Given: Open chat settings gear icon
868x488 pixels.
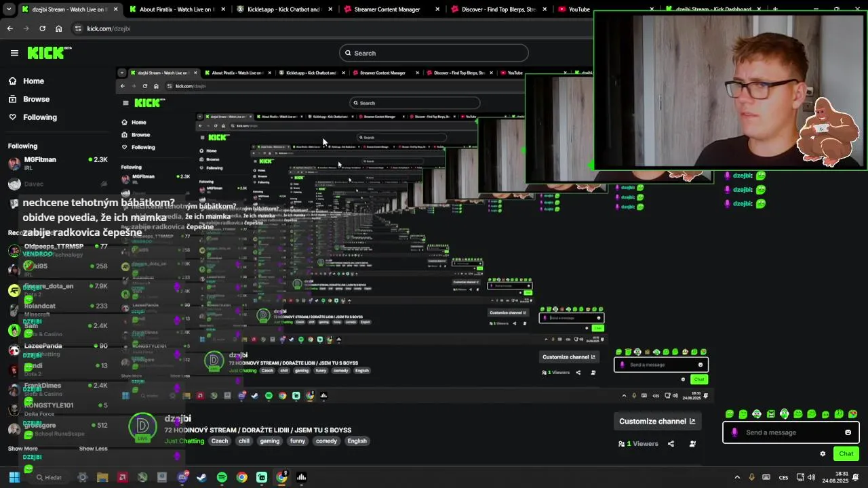Looking at the screenshot, I should (823, 454).
